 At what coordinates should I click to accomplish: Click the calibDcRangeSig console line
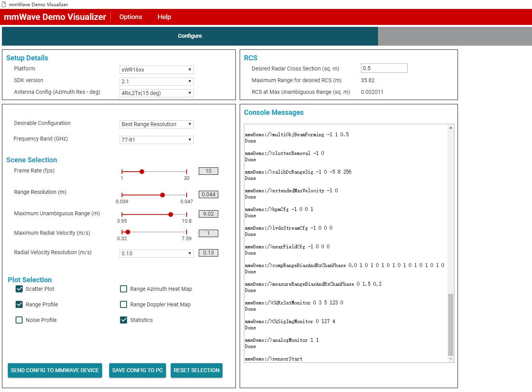click(298, 172)
